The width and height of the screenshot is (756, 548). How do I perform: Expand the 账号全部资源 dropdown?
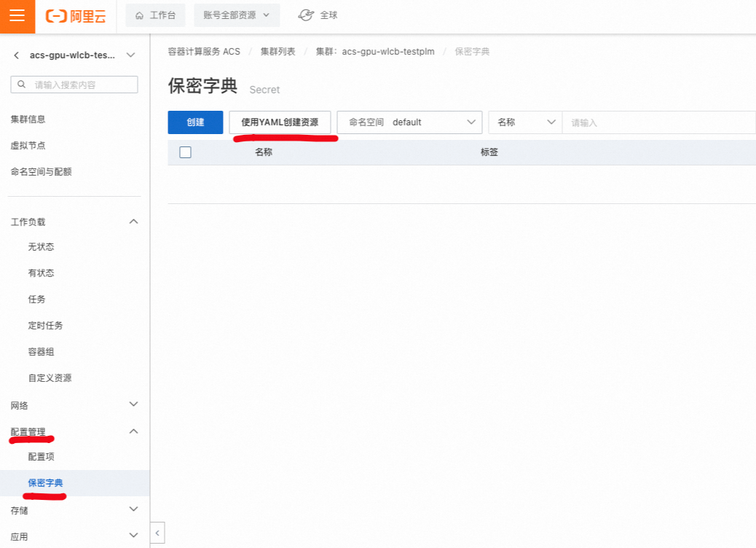236,15
